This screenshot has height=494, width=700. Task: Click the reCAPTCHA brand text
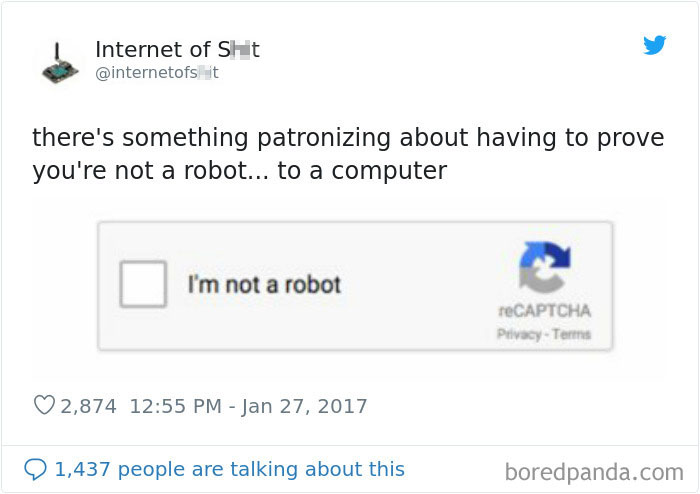(x=544, y=311)
